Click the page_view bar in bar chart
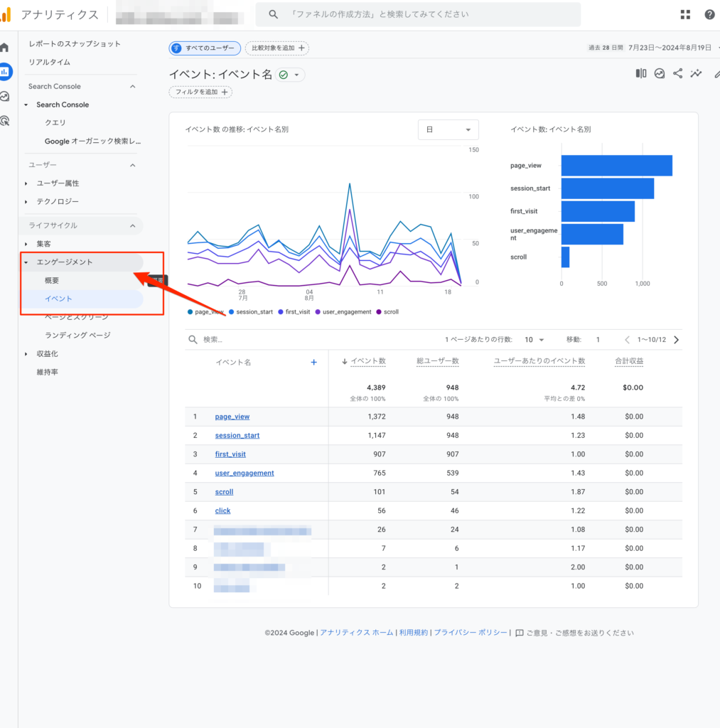Screen dimensions: 720x728 coord(616,166)
